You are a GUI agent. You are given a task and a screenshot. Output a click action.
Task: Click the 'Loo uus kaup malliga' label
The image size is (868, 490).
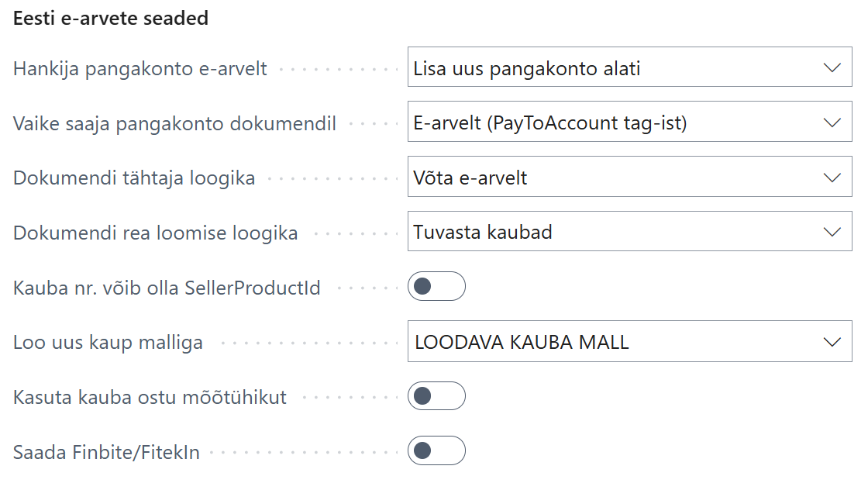[108, 343]
